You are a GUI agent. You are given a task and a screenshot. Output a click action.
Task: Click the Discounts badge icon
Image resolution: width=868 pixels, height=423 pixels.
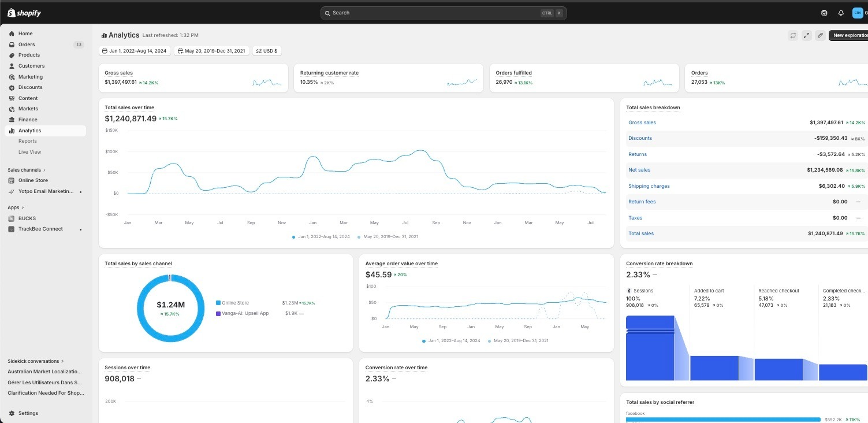click(x=12, y=87)
